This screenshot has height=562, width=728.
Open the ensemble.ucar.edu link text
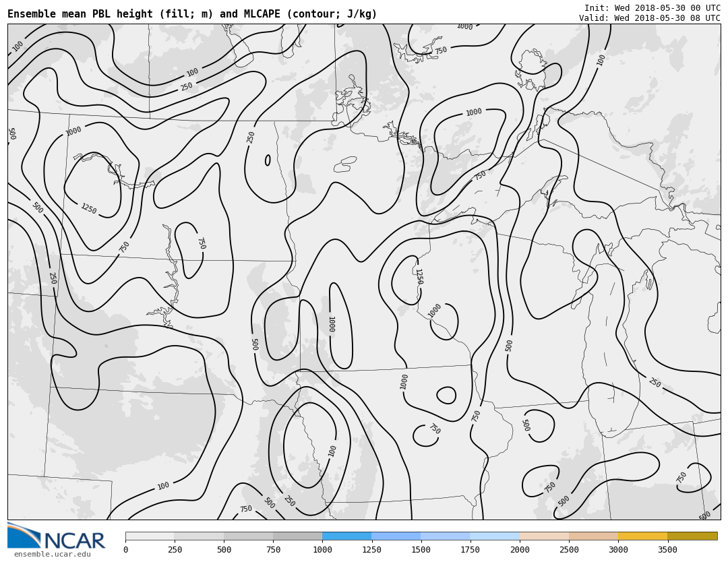click(53, 555)
